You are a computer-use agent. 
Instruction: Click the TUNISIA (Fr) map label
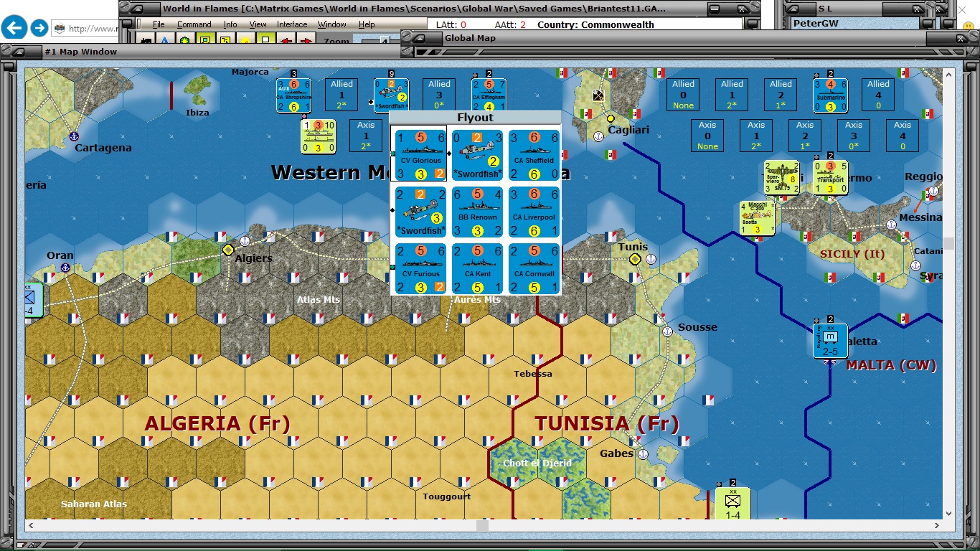607,423
